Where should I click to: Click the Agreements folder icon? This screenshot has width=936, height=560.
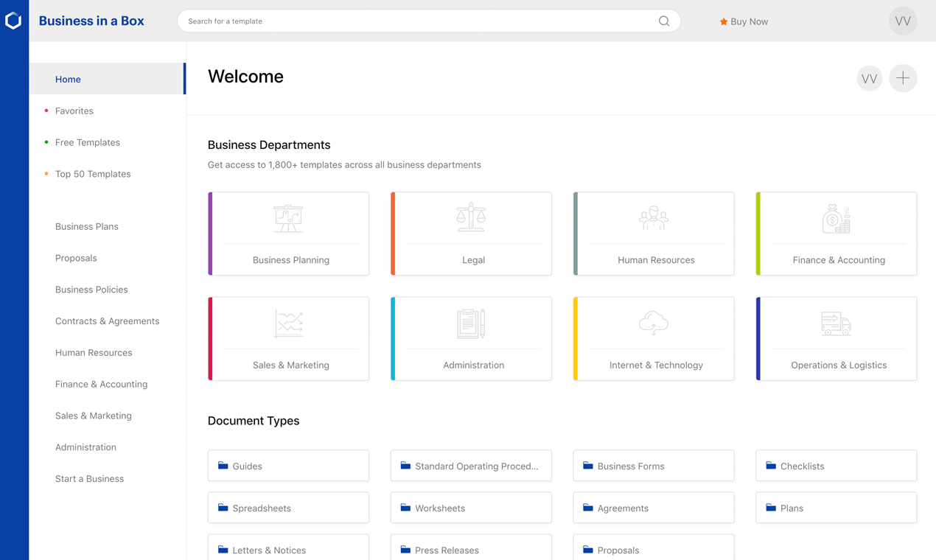[x=588, y=508]
